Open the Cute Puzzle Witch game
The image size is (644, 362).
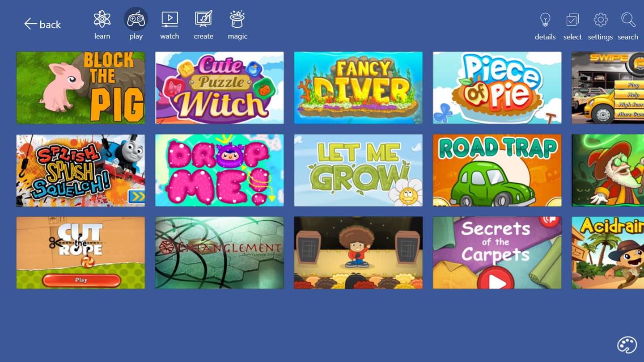pyautogui.click(x=220, y=88)
